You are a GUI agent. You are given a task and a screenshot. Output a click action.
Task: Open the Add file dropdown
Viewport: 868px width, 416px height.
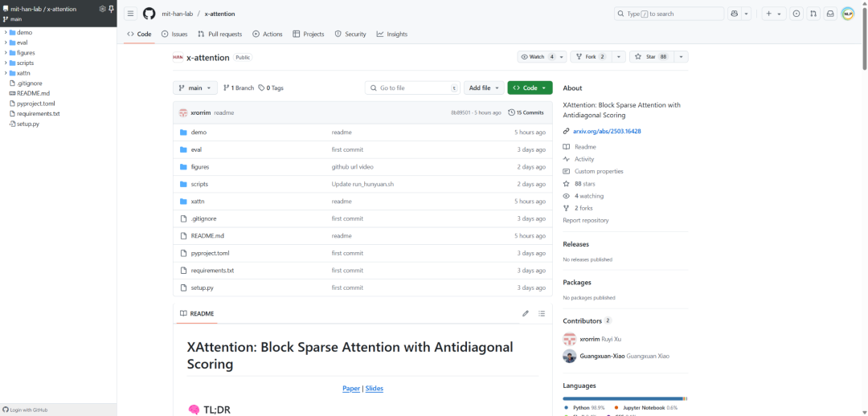point(484,88)
